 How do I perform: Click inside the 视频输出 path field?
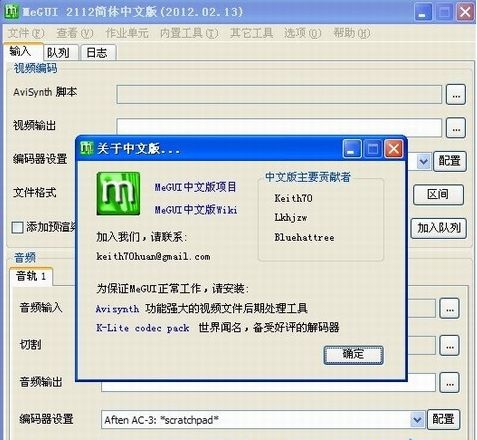279,127
